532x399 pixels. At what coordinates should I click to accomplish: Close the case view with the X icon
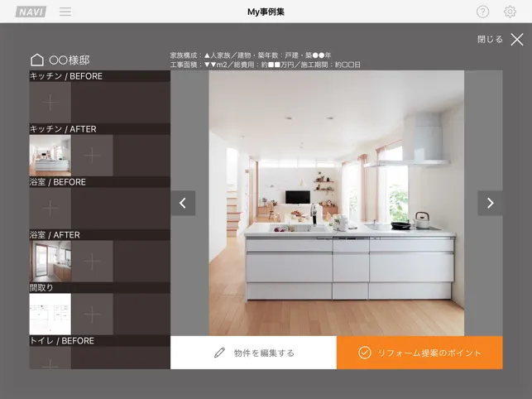tap(517, 40)
